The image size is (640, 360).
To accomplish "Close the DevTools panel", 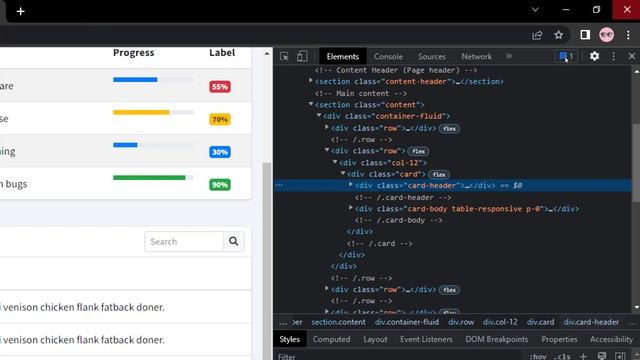I will (x=631, y=56).
